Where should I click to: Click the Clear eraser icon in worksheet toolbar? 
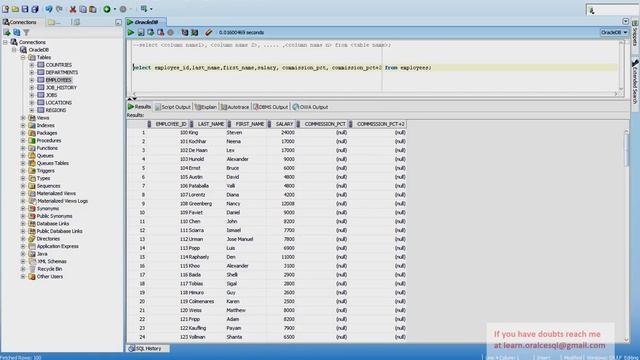(x=209, y=32)
